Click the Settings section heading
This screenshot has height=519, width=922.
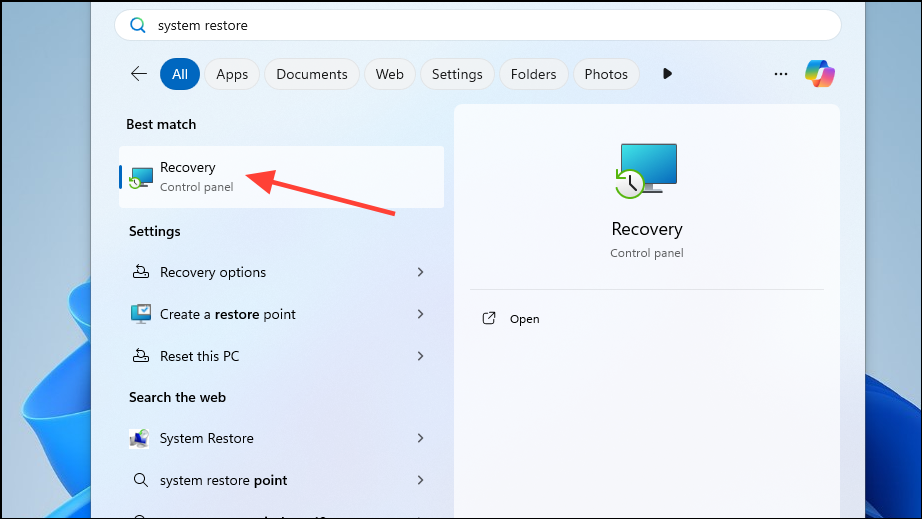[155, 231]
